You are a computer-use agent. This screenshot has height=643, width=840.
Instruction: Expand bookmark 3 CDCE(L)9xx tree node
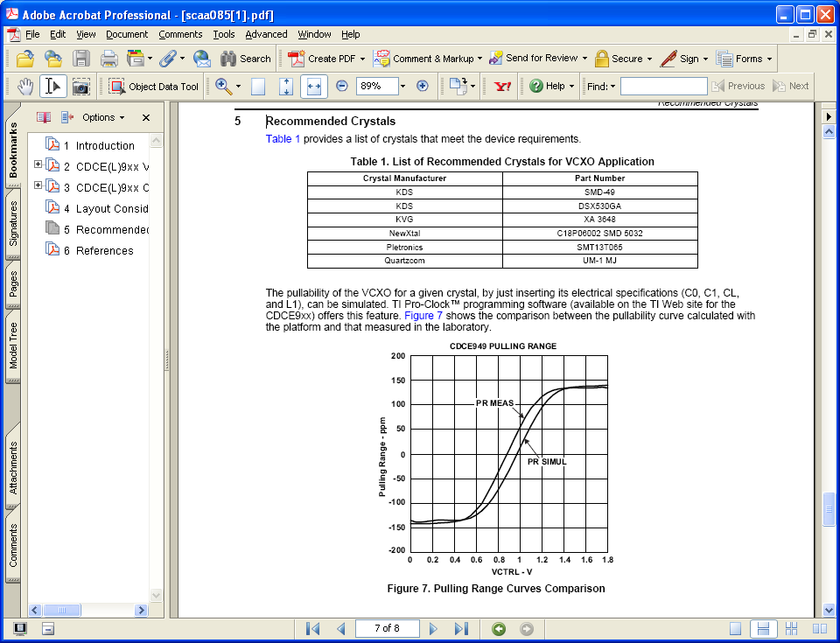point(38,185)
